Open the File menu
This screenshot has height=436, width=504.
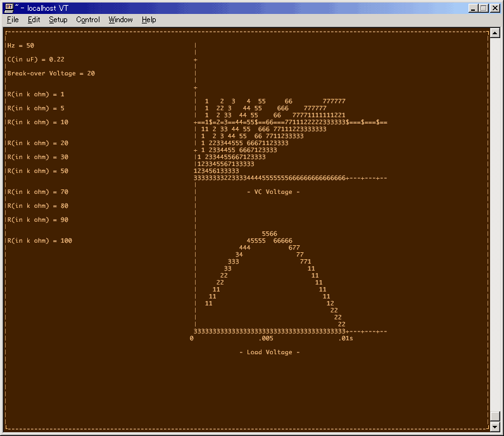tap(13, 20)
